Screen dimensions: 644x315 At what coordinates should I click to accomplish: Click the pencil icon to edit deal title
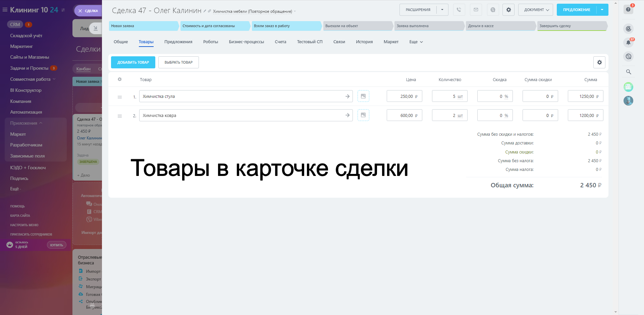(x=205, y=11)
